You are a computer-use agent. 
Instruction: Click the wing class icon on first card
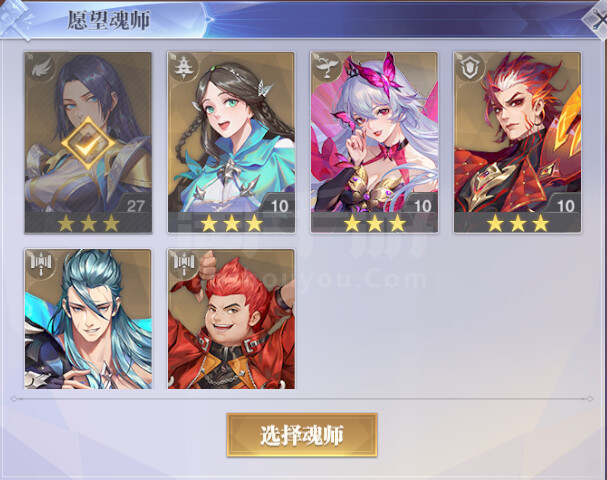[x=40, y=68]
